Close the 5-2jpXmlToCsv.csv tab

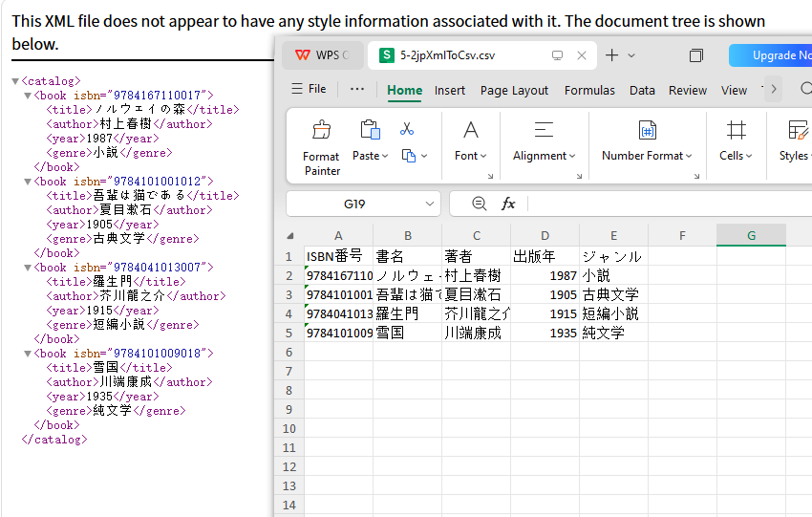(x=582, y=55)
